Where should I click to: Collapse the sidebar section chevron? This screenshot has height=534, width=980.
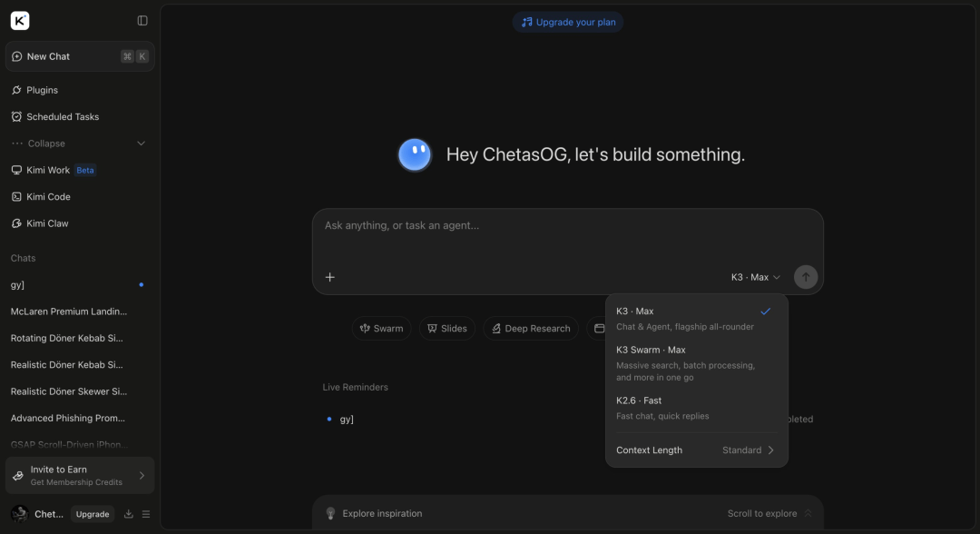pos(141,143)
